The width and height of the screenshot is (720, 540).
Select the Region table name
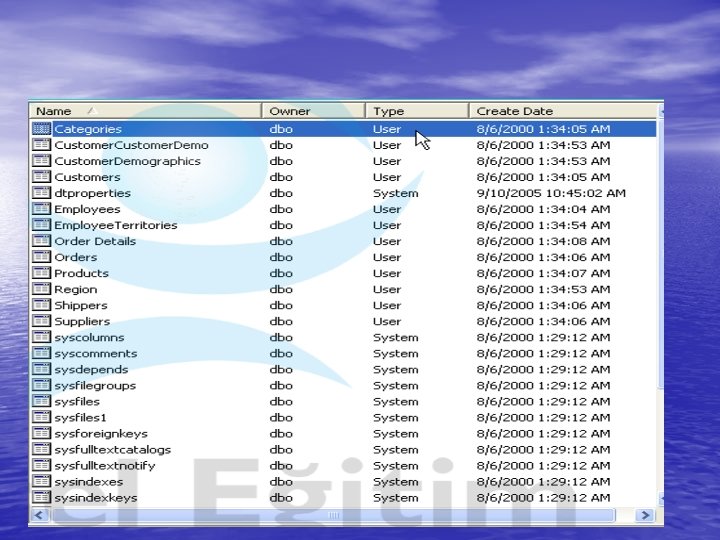coord(76,290)
